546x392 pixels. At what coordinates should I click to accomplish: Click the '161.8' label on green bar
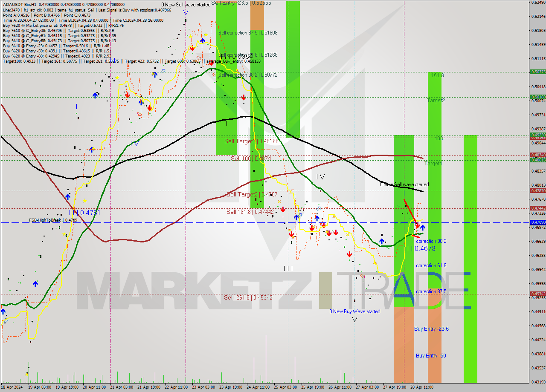point(437,75)
